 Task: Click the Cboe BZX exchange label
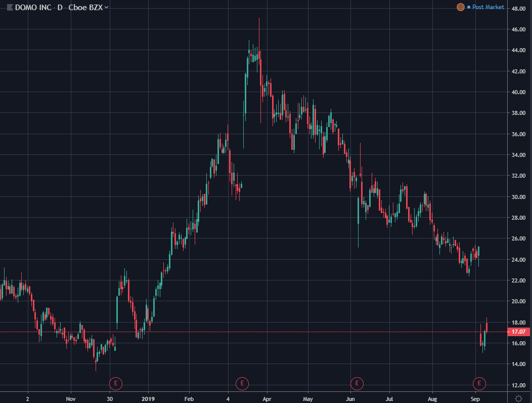[x=85, y=7]
